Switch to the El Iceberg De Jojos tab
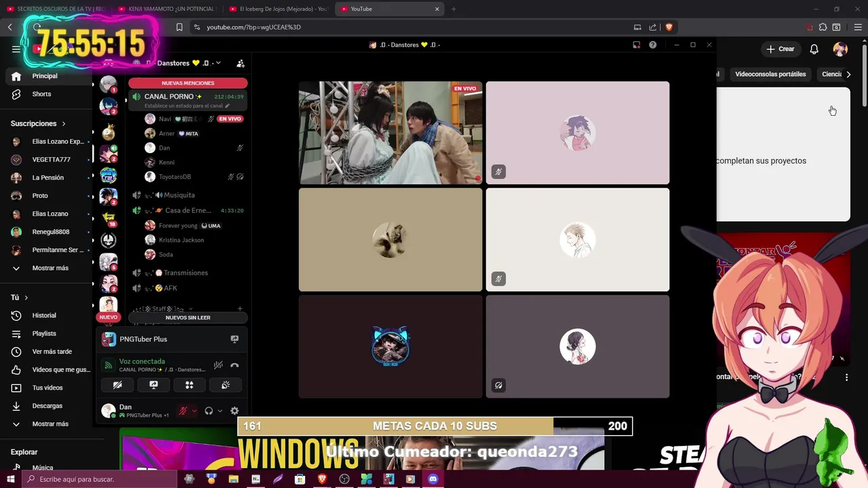 tap(279, 9)
